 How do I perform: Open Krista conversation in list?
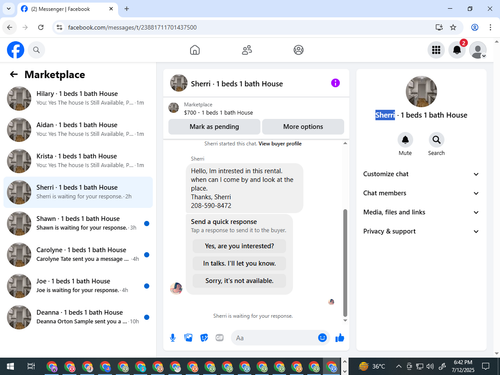point(78,161)
